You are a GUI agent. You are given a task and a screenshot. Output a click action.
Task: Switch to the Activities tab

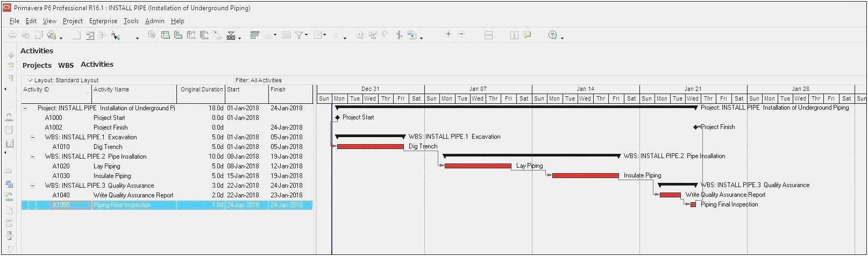coord(97,64)
